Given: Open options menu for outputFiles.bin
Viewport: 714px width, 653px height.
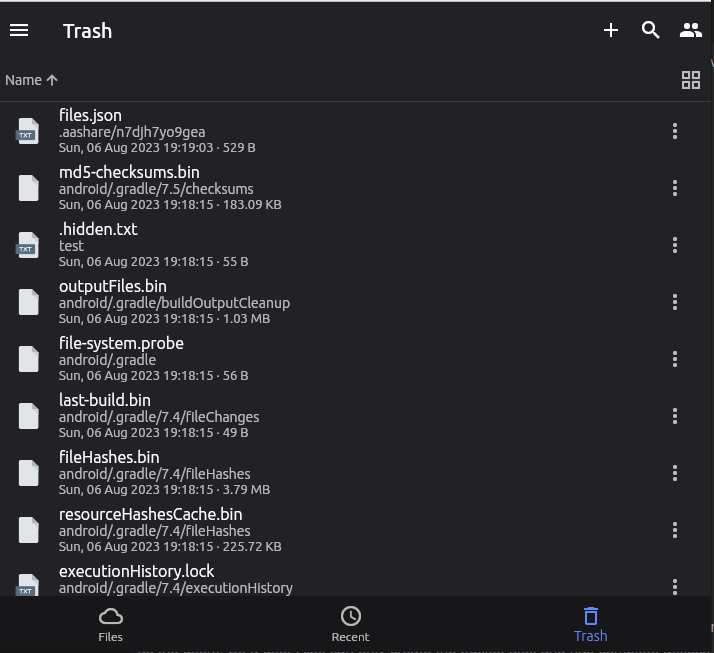Looking at the screenshot, I should click(674, 302).
